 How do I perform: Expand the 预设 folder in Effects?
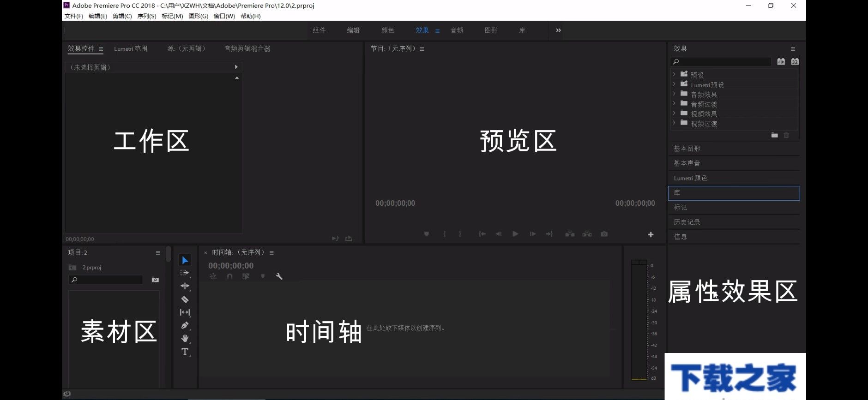pos(674,74)
